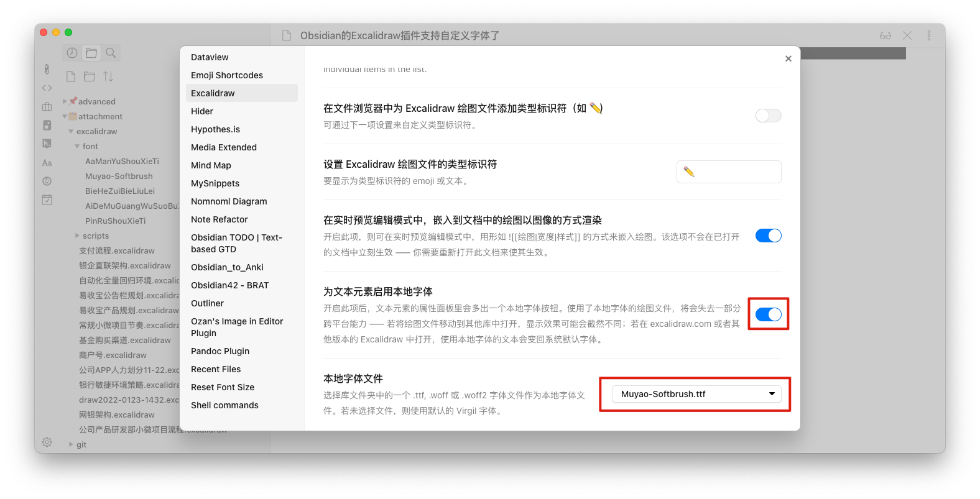980x499 pixels.
Task: Create a new folder in the explorer
Action: coord(90,76)
